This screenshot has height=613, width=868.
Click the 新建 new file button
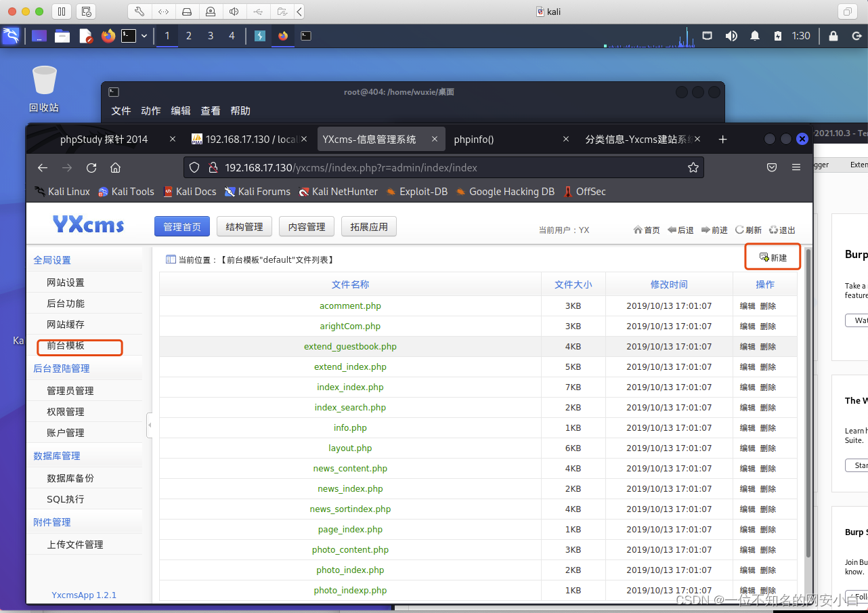click(773, 257)
